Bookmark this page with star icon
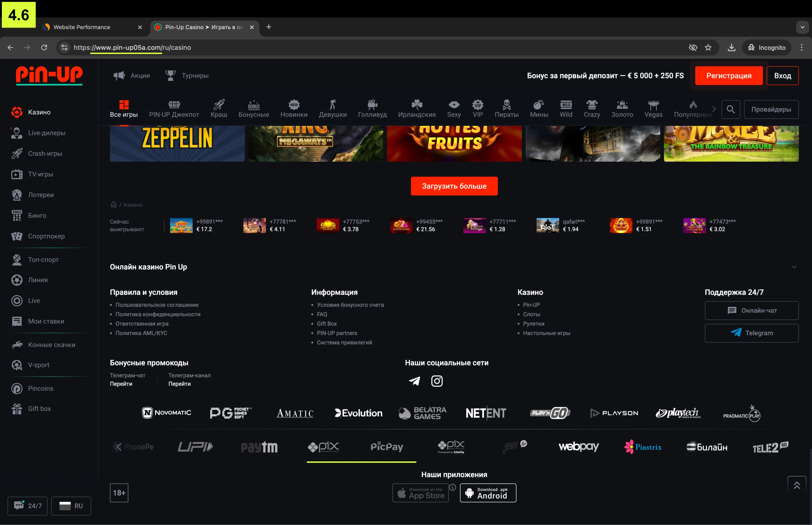 708,47
